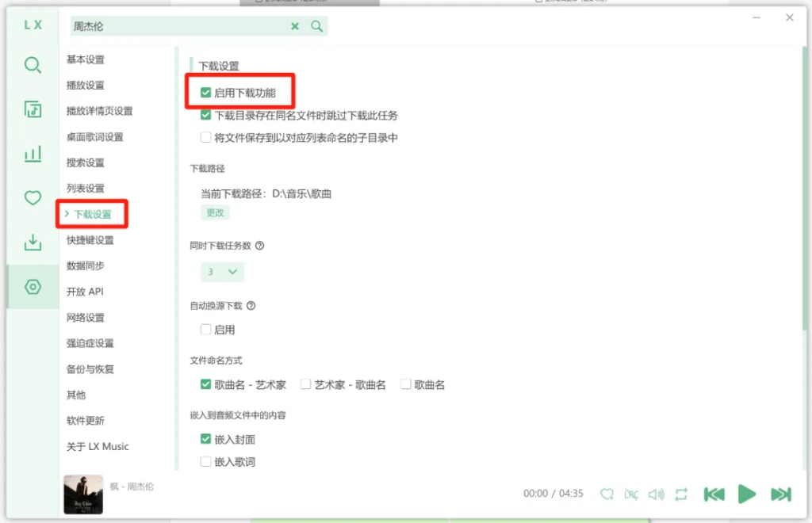Screen dimensions: 812x523
Task: Open 基本设置 section
Action: pos(86,59)
